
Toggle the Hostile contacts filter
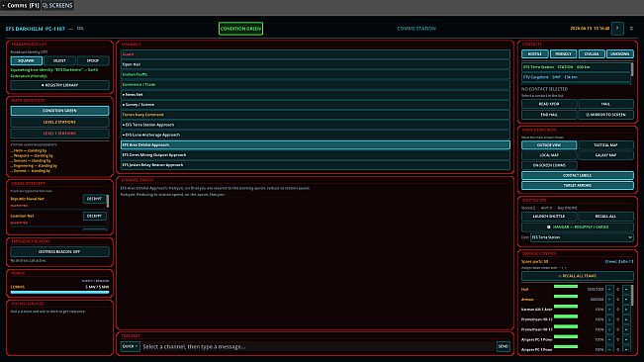click(534, 53)
